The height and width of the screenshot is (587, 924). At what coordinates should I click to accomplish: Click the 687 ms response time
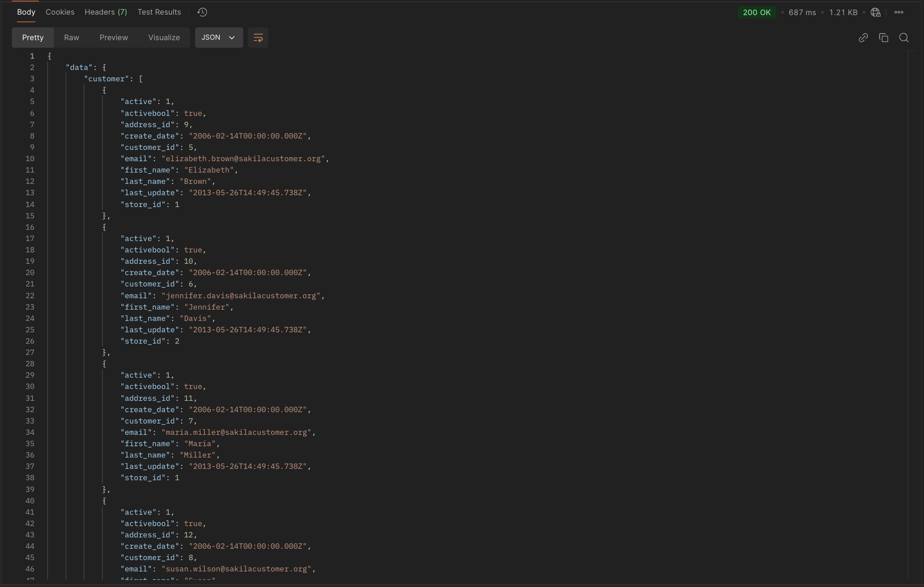802,12
